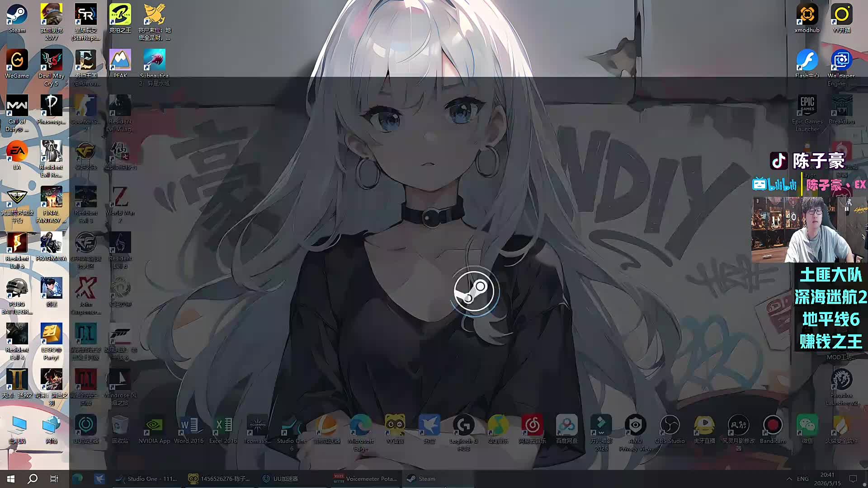Expand the system tray hidden icons chevron
The width and height of the screenshot is (868, 488).
click(x=789, y=479)
